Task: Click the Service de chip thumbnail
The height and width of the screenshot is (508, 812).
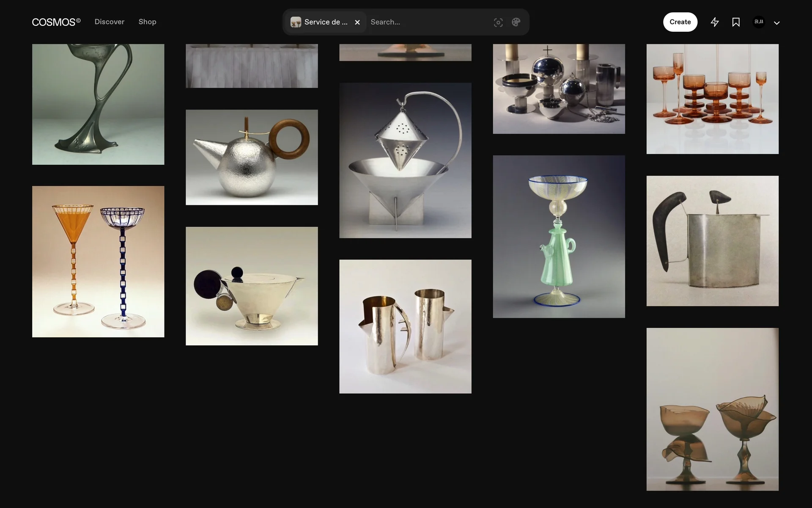Action: click(x=296, y=22)
